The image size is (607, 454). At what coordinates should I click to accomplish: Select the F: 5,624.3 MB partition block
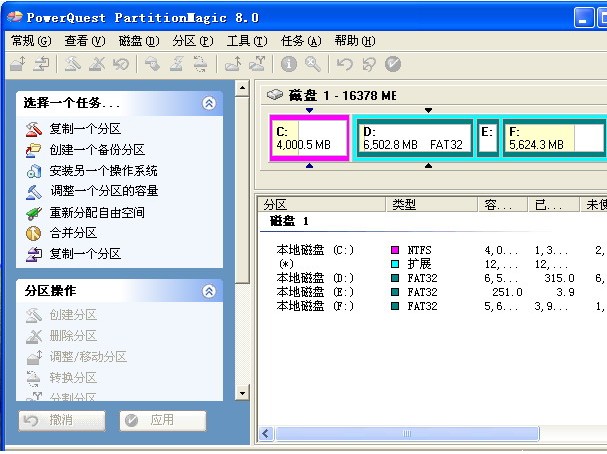[554, 138]
